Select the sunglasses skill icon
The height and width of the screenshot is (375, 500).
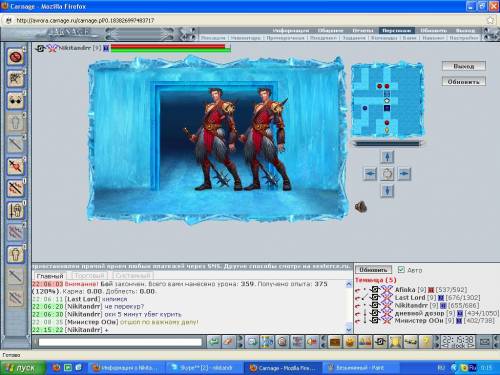(x=15, y=101)
